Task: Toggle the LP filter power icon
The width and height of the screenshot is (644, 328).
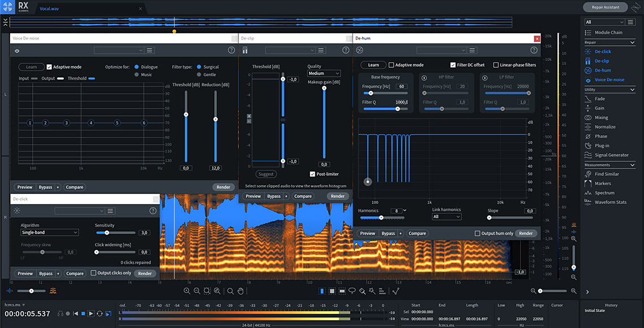Action: click(x=485, y=77)
